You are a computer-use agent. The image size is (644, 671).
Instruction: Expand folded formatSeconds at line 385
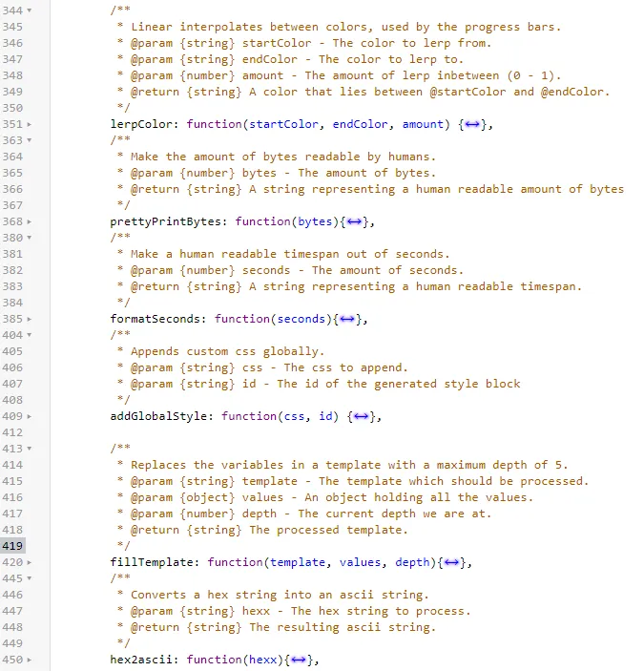click(x=29, y=319)
